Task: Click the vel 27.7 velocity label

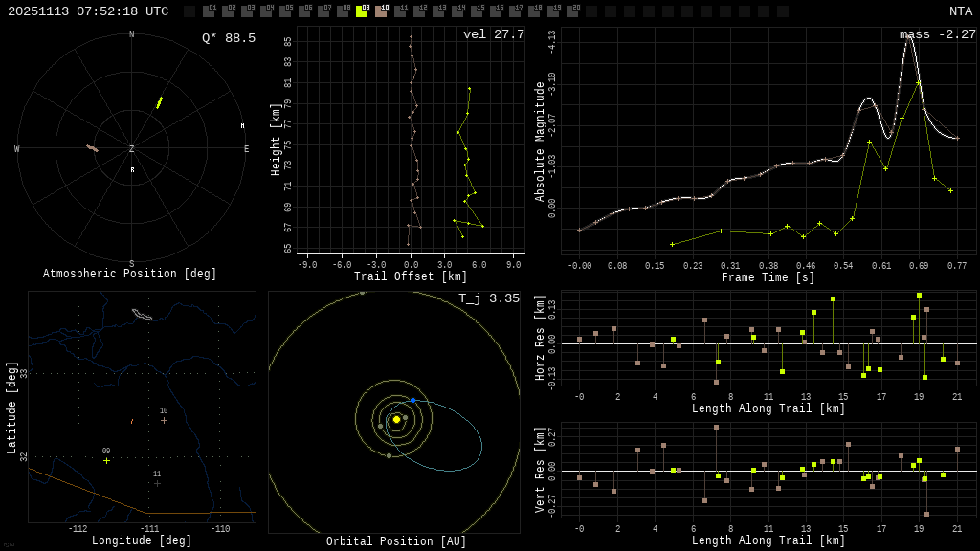Action: (x=493, y=34)
